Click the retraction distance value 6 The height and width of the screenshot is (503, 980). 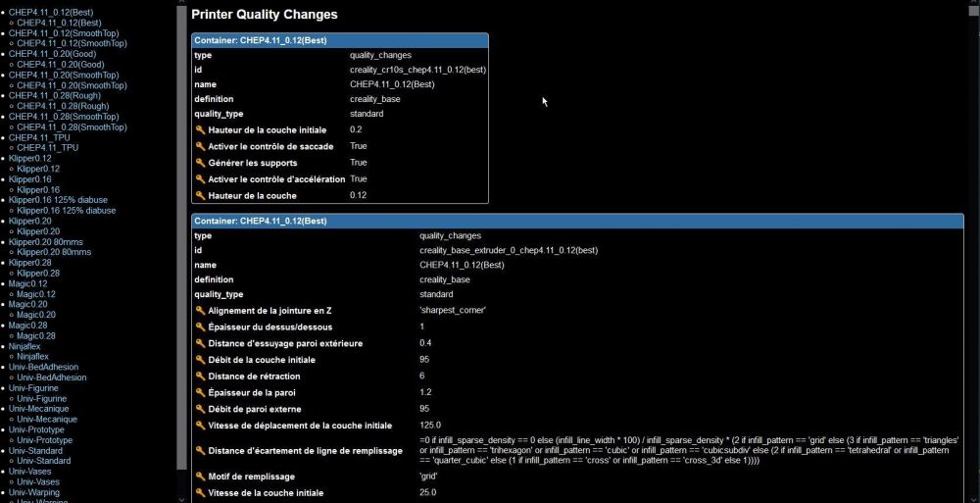click(x=421, y=376)
